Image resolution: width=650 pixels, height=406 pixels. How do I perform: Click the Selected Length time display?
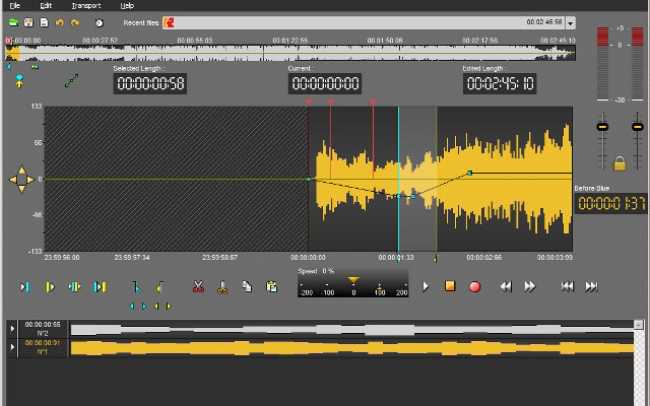[x=150, y=83]
